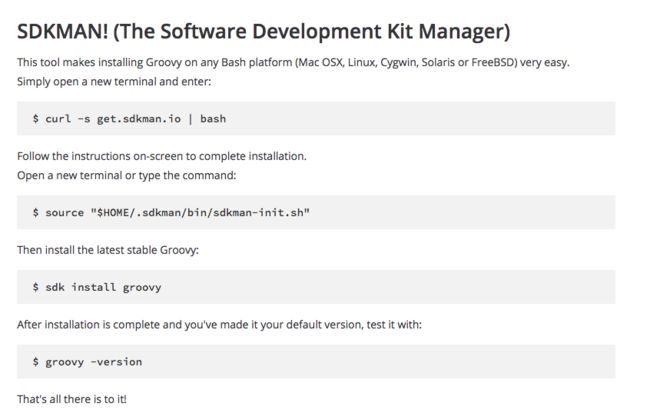Viewport: 650px width, 420px height.
Task: Click the word 'bash' in curl command
Action: pos(213,119)
